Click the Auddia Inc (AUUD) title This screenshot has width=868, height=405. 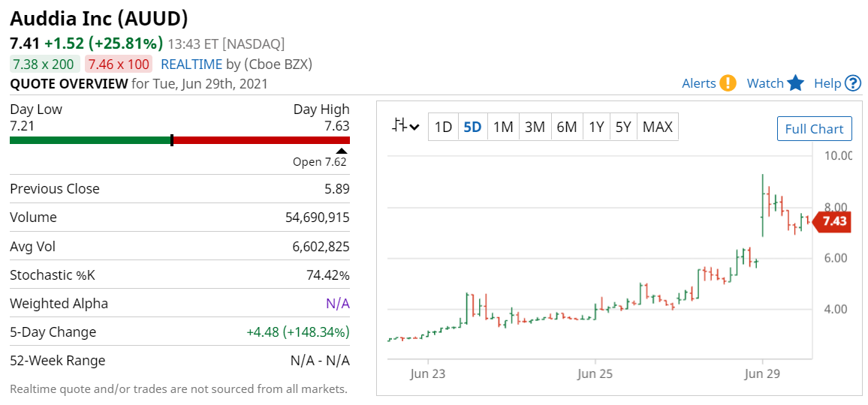99,19
